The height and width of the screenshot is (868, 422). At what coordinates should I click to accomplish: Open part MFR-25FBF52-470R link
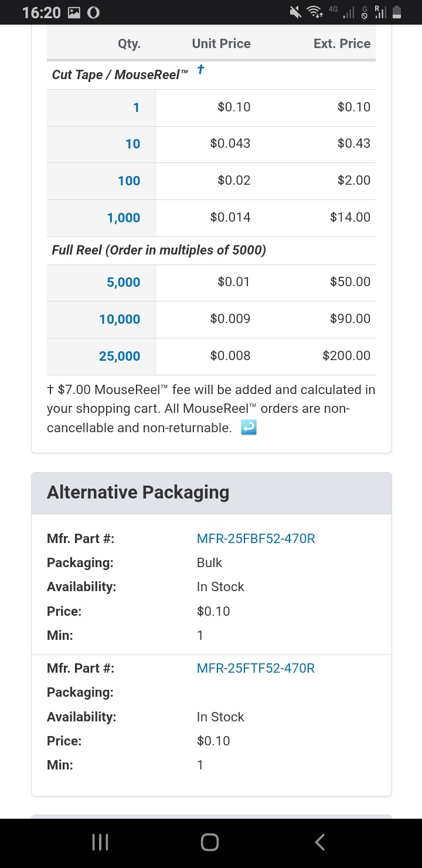tap(256, 538)
